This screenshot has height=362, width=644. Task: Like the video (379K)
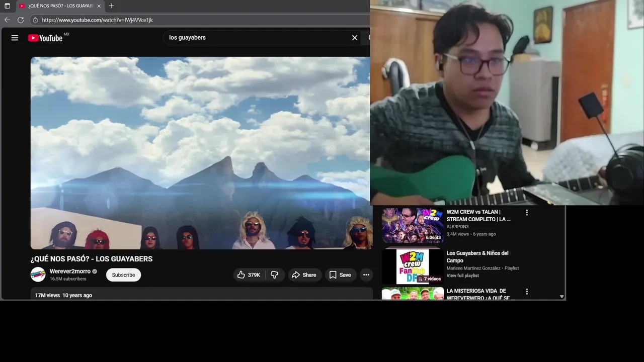(249, 275)
